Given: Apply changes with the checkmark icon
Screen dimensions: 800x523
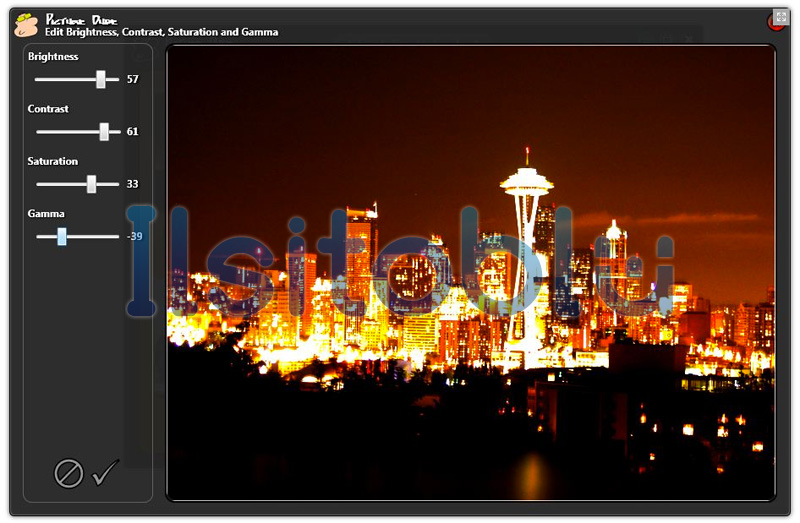Looking at the screenshot, I should tap(105, 472).
